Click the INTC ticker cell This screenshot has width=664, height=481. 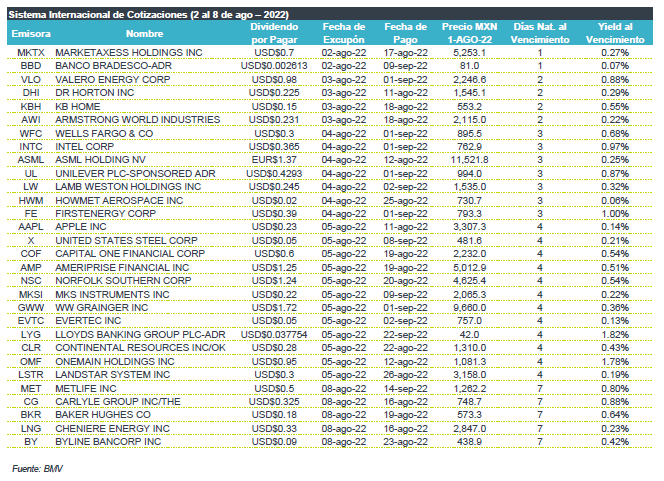coord(31,147)
